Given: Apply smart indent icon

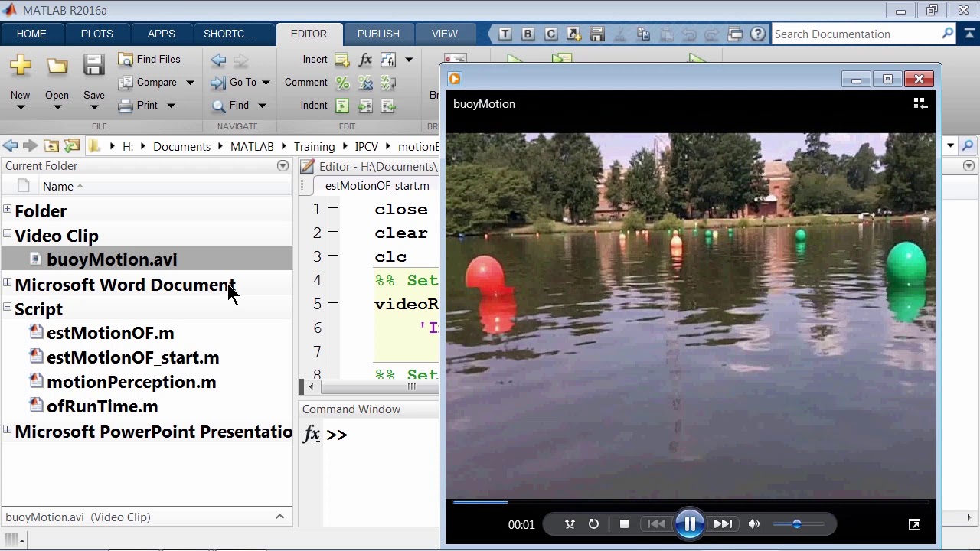Looking at the screenshot, I should point(342,106).
